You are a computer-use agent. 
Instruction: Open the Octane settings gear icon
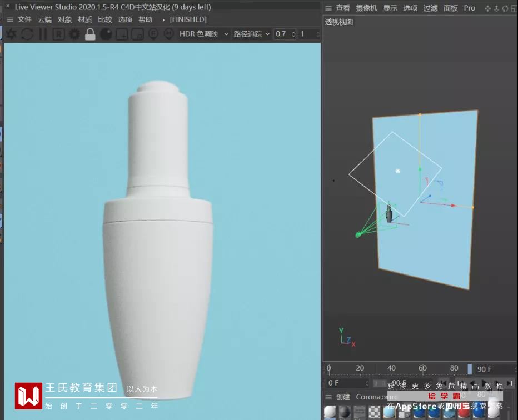tap(74, 34)
